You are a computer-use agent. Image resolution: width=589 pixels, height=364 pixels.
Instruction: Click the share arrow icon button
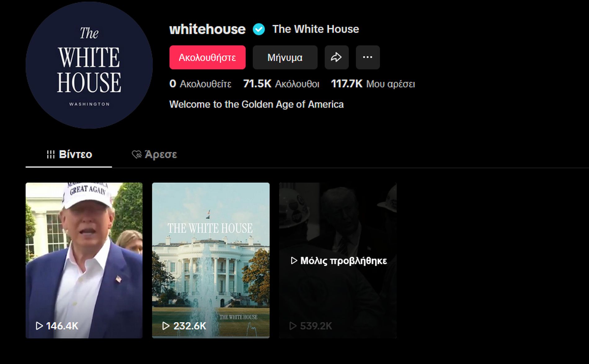pos(336,57)
